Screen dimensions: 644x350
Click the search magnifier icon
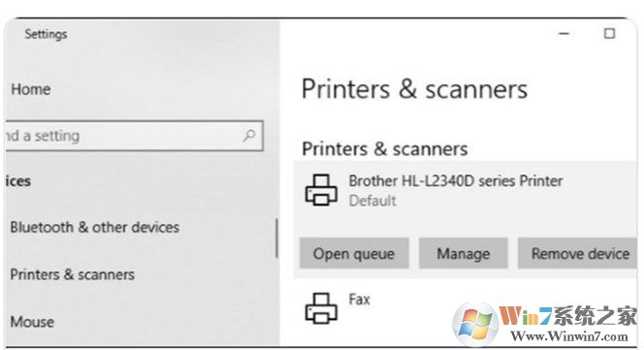[x=249, y=135]
